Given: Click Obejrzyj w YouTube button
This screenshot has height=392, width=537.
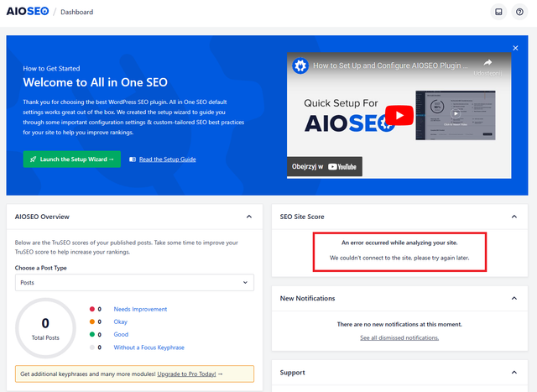Looking at the screenshot, I should pos(325,166).
